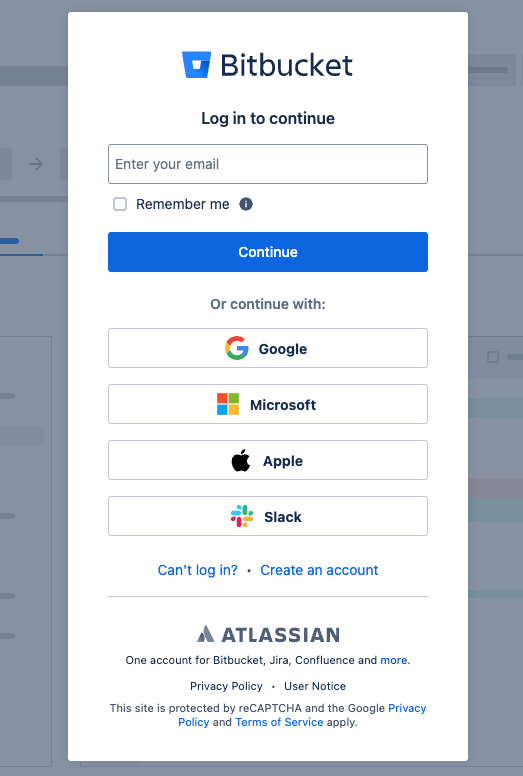
Task: Click the info icon beside Remember me
Action: [246, 204]
